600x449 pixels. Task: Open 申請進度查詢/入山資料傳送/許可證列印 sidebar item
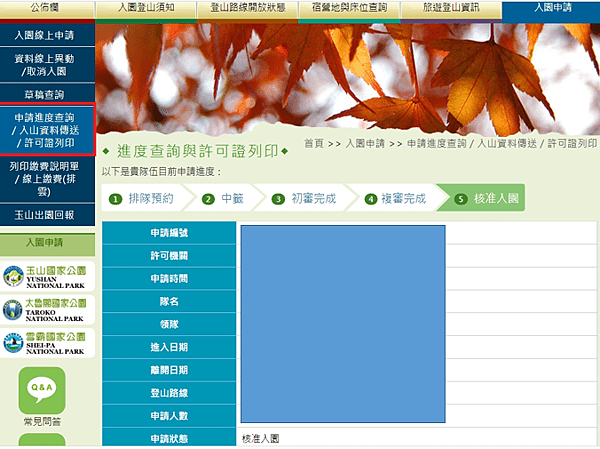point(47,130)
